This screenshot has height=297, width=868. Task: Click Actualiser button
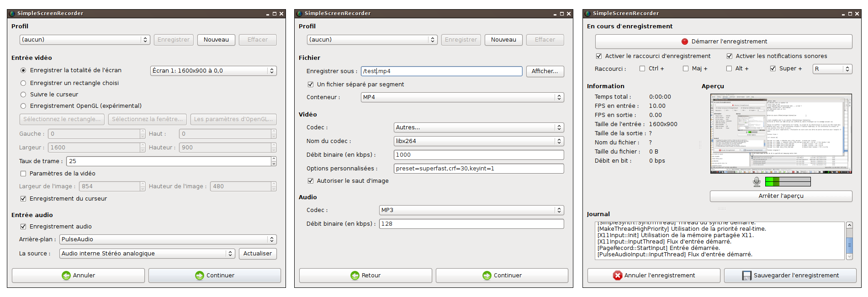pyautogui.click(x=258, y=254)
